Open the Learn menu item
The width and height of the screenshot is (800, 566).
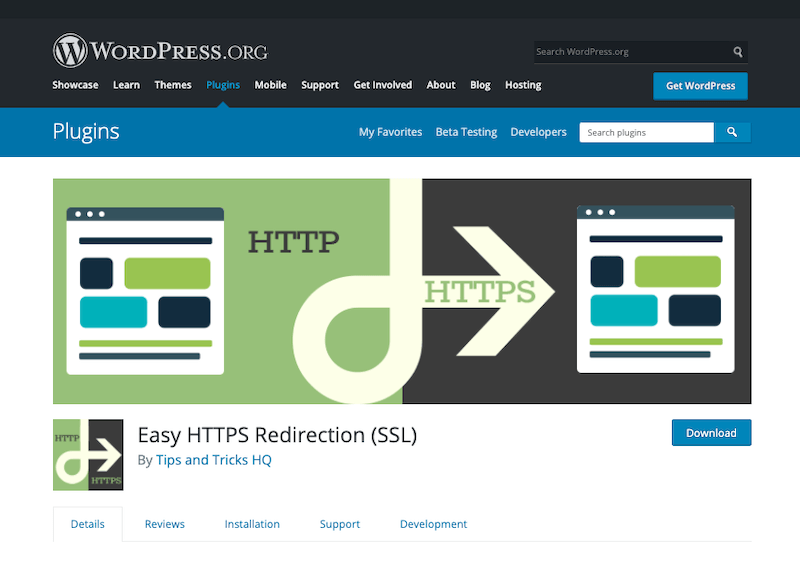(127, 85)
